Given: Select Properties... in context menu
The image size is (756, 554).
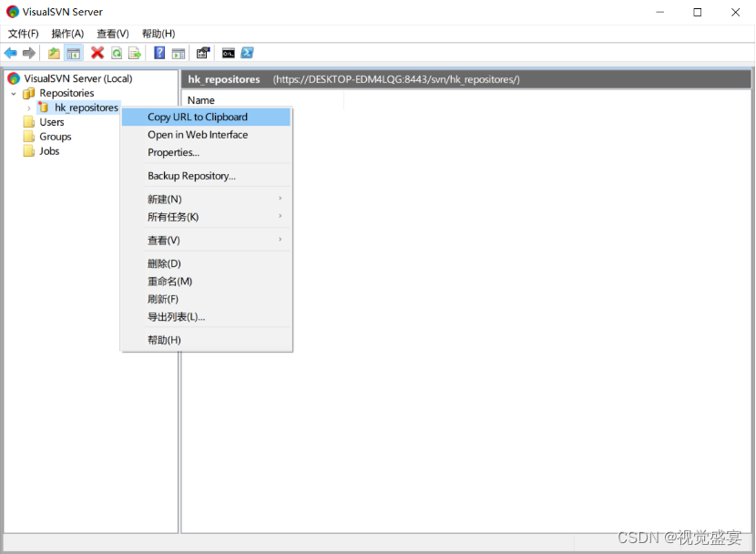Looking at the screenshot, I should (x=207, y=153).
